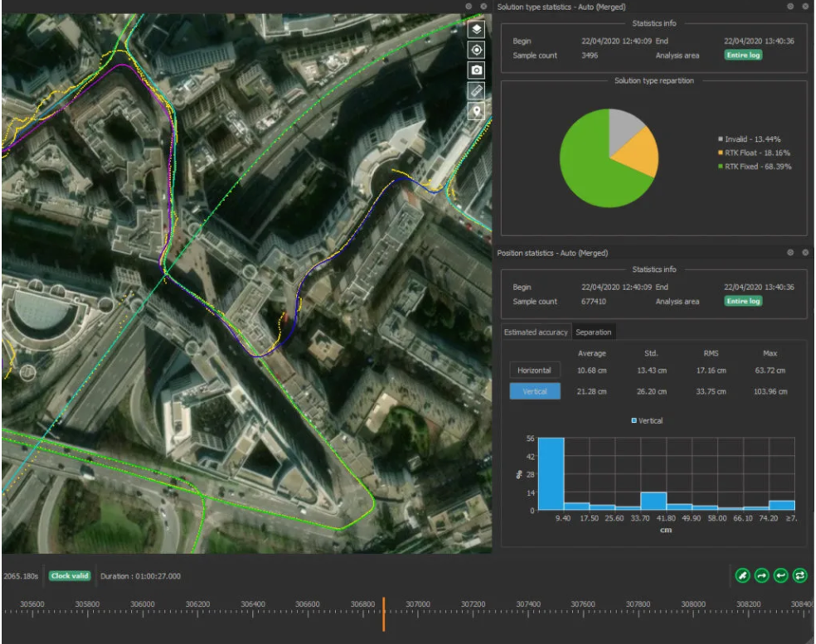The width and height of the screenshot is (816, 644).
Task: Select the Estimated accuracy tab
Action: (536, 332)
